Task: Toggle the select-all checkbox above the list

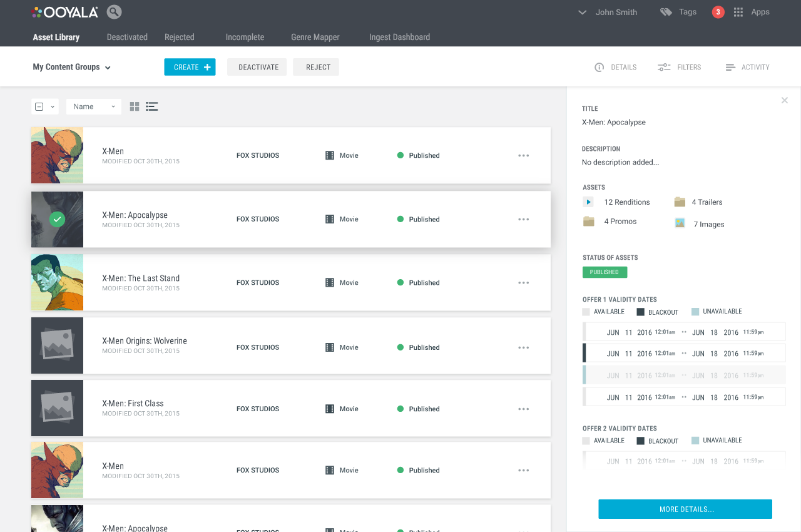Action: coord(39,106)
